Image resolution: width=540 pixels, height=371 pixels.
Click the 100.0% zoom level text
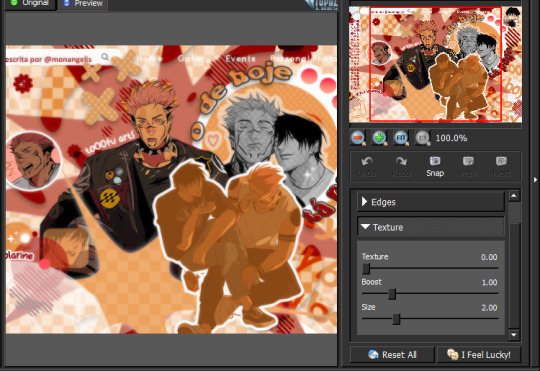451,138
